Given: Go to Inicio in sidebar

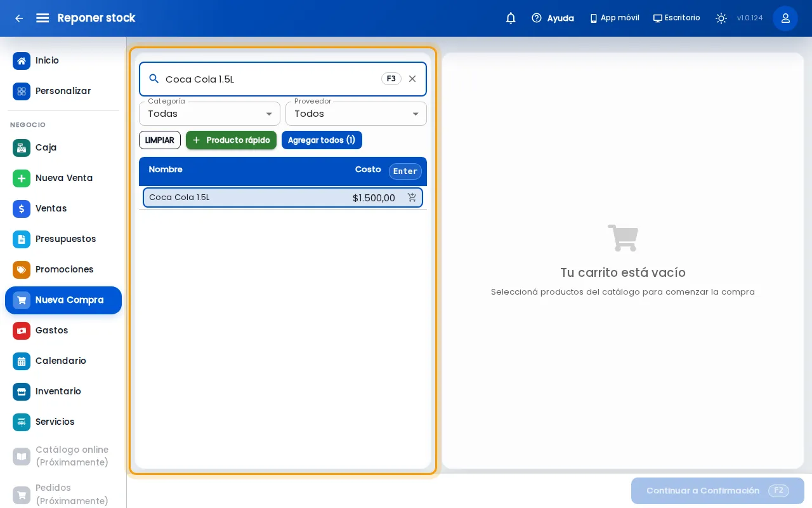Looking at the screenshot, I should click(x=63, y=60).
